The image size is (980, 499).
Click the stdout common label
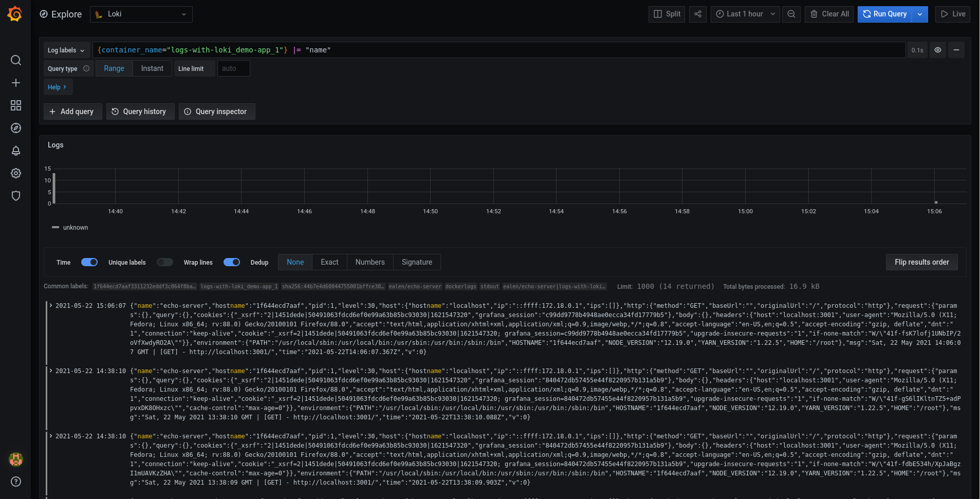point(490,286)
